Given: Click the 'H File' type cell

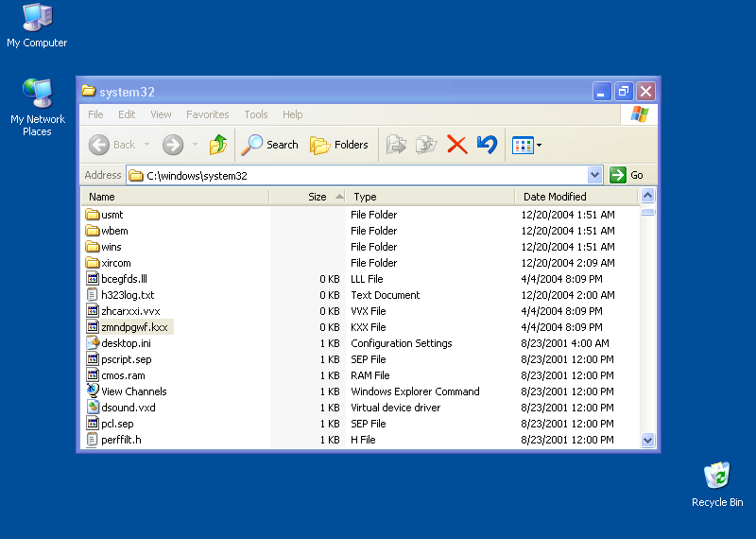Looking at the screenshot, I should point(363,440).
